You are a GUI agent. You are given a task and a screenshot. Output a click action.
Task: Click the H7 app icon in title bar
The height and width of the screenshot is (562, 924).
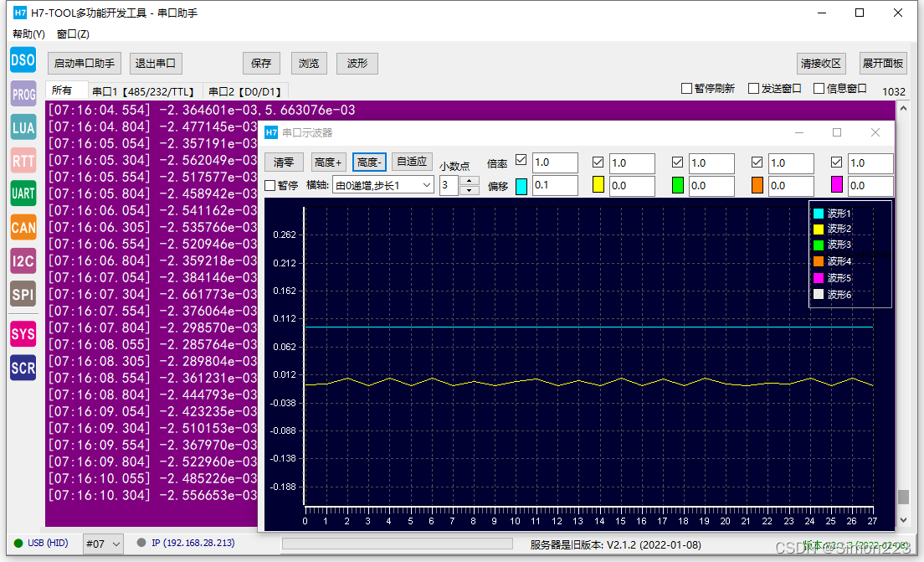click(x=20, y=13)
